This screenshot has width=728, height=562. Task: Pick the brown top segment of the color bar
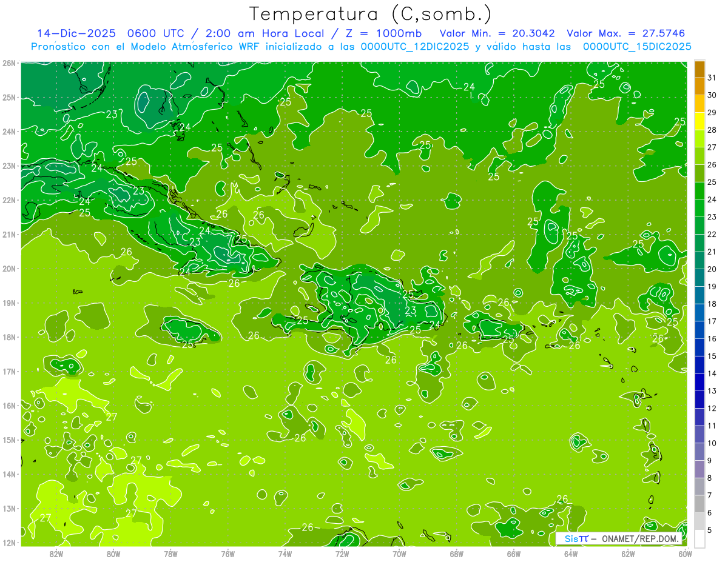coord(699,69)
